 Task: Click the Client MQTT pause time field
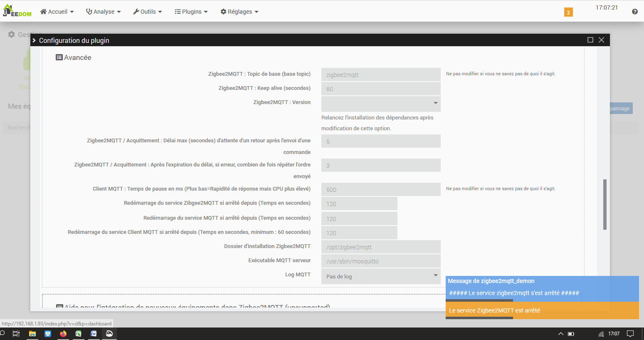click(x=381, y=189)
